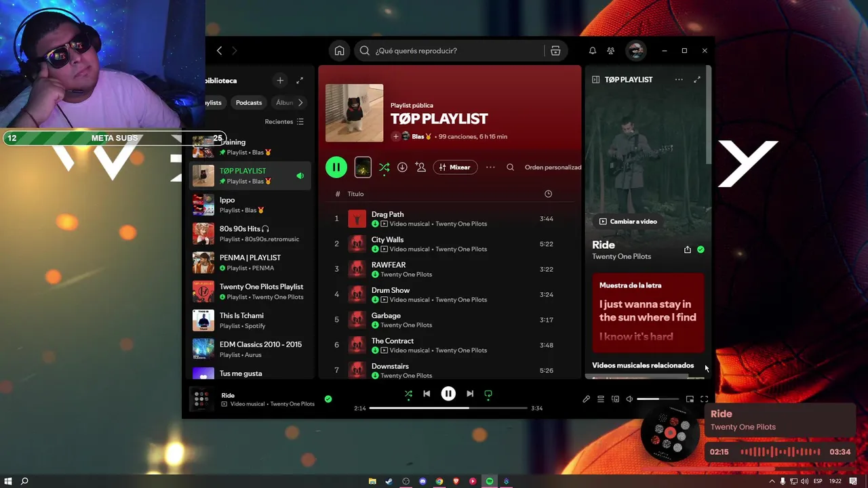This screenshot has width=868, height=488.
Task: Pause playlist with the big green button
Action: (x=336, y=167)
